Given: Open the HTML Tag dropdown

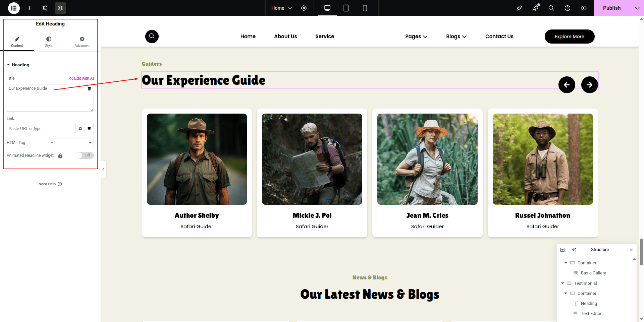Looking at the screenshot, I should click(71, 143).
